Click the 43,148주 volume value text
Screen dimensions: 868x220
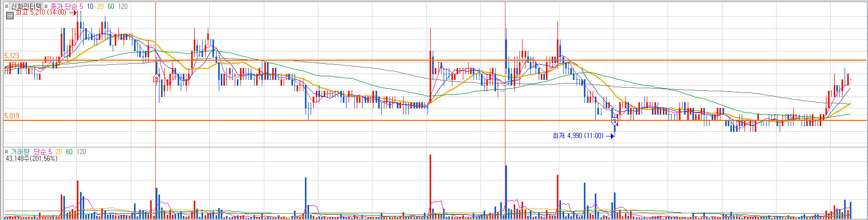tap(17, 158)
